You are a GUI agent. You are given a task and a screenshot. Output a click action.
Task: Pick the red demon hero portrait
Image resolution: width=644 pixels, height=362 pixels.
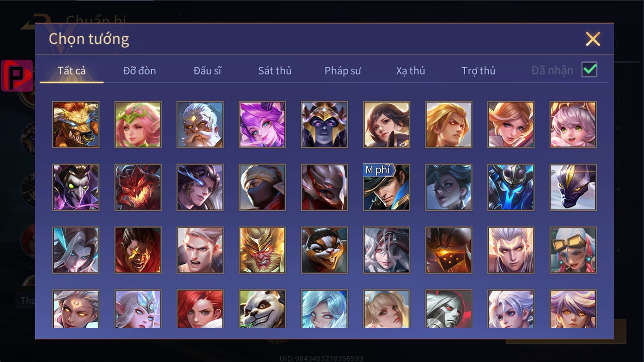[138, 188]
